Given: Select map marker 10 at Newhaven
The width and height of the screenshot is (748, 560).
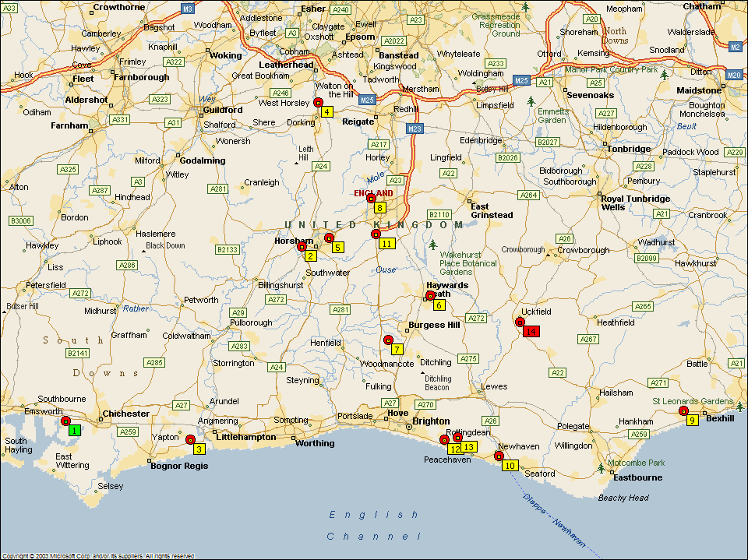Looking at the screenshot, I should [510, 465].
